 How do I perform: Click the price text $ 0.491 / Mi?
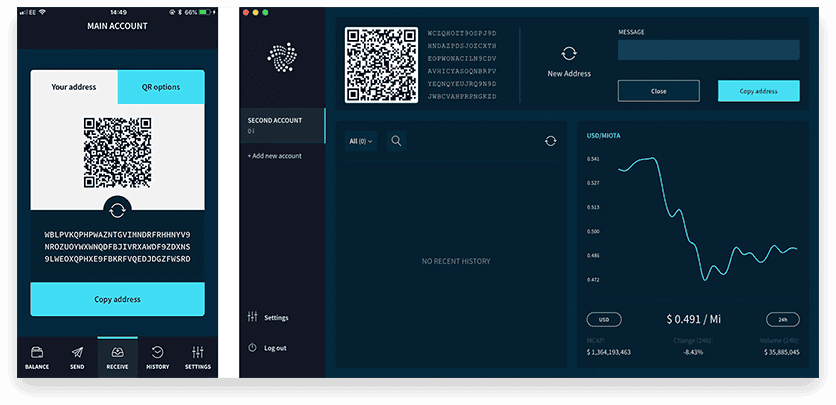tap(694, 319)
